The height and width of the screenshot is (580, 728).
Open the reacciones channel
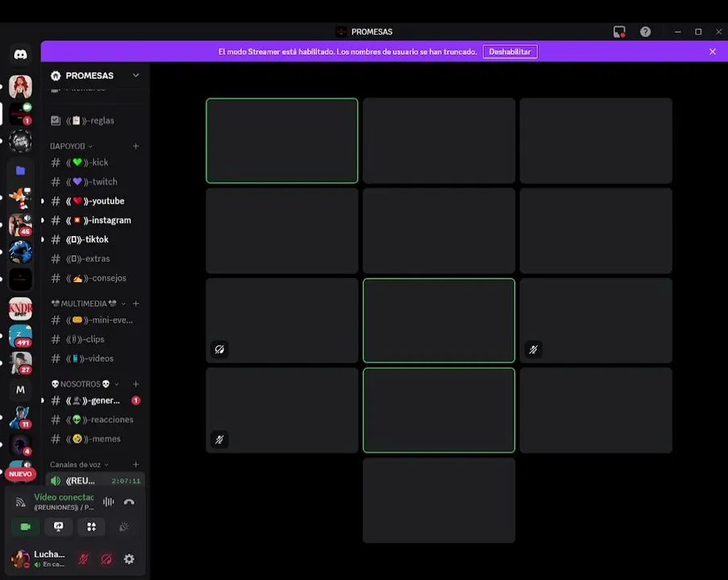coord(94,420)
